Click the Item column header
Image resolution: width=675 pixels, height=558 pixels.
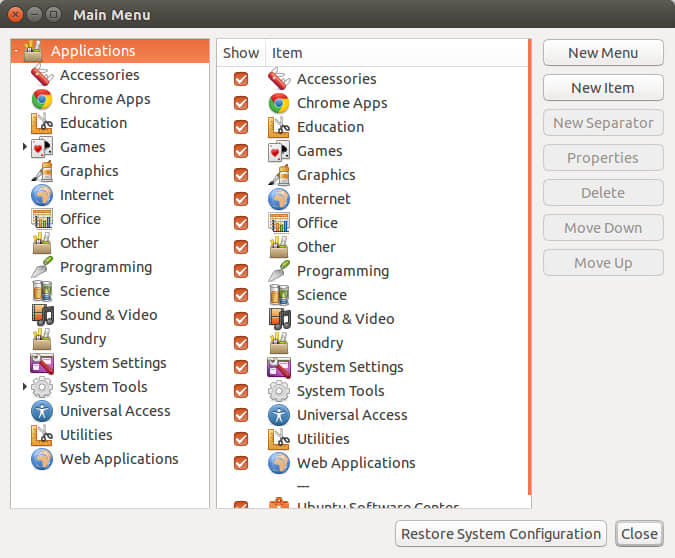tap(287, 53)
